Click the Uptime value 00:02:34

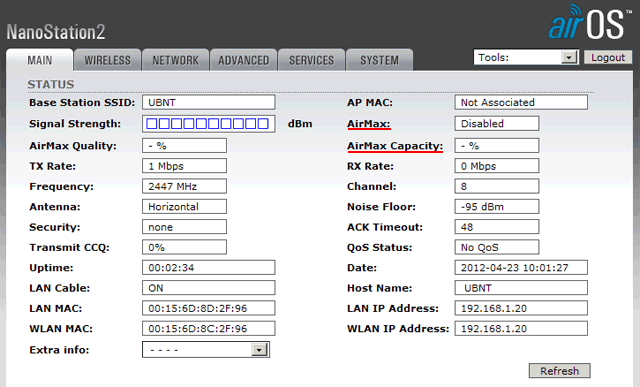tap(209, 268)
